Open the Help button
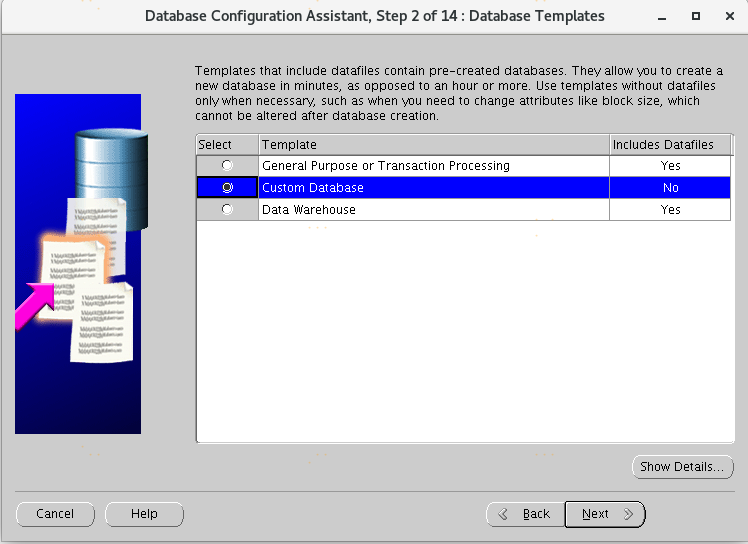Screen dimensions: 748x544 tap(144, 514)
